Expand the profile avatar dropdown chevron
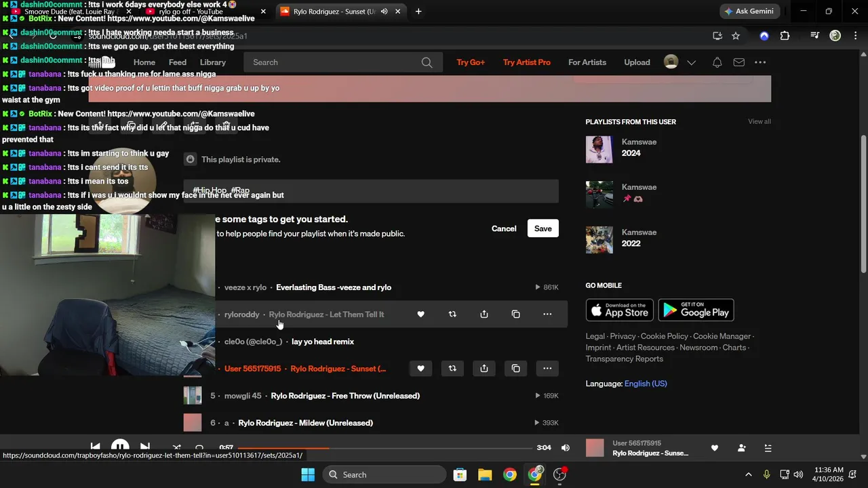The image size is (868, 488). click(691, 62)
